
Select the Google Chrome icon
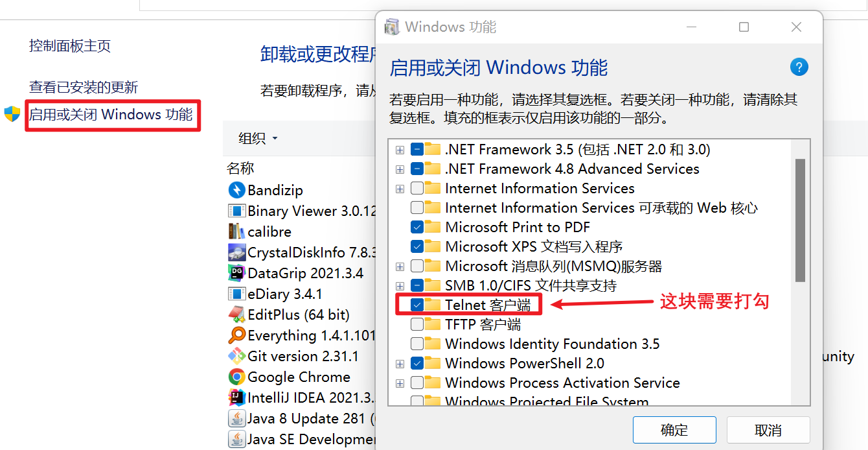pyautogui.click(x=236, y=377)
